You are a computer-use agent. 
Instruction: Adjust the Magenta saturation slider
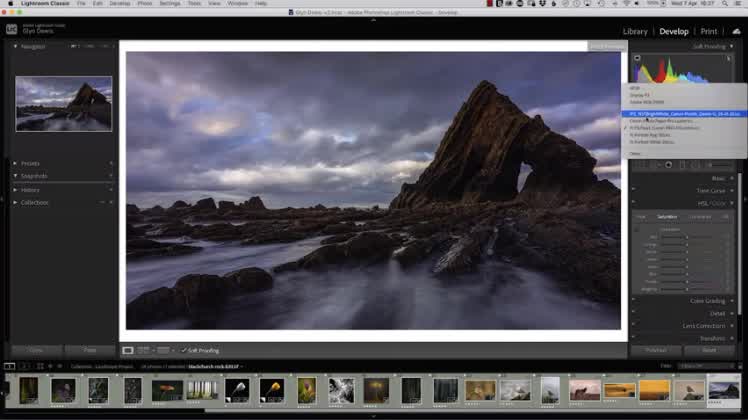[x=687, y=289]
